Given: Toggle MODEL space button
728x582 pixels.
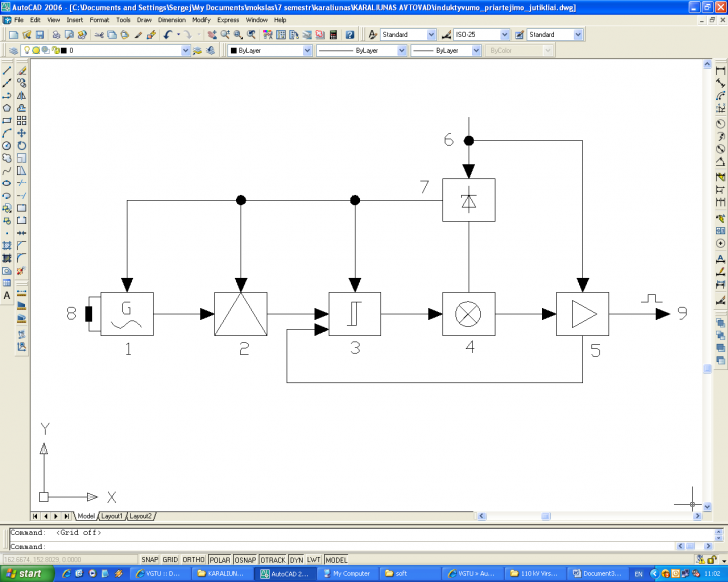Looking at the screenshot, I should tap(336, 560).
